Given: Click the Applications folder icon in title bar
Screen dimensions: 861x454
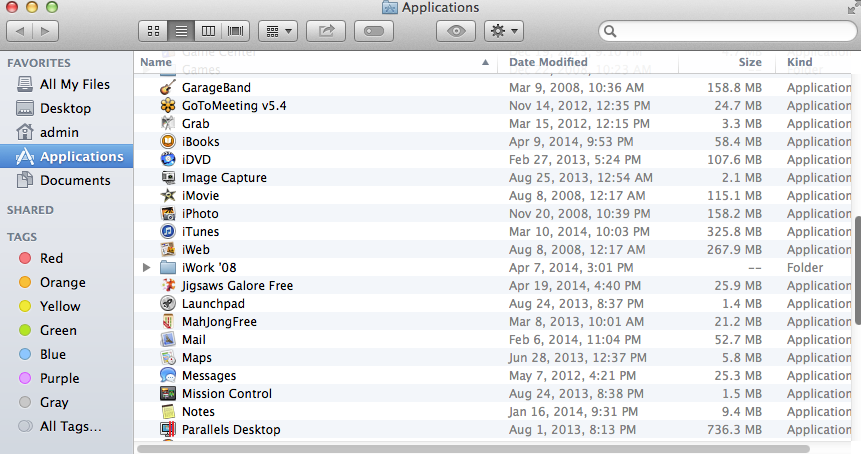Looking at the screenshot, I should coord(389,7).
